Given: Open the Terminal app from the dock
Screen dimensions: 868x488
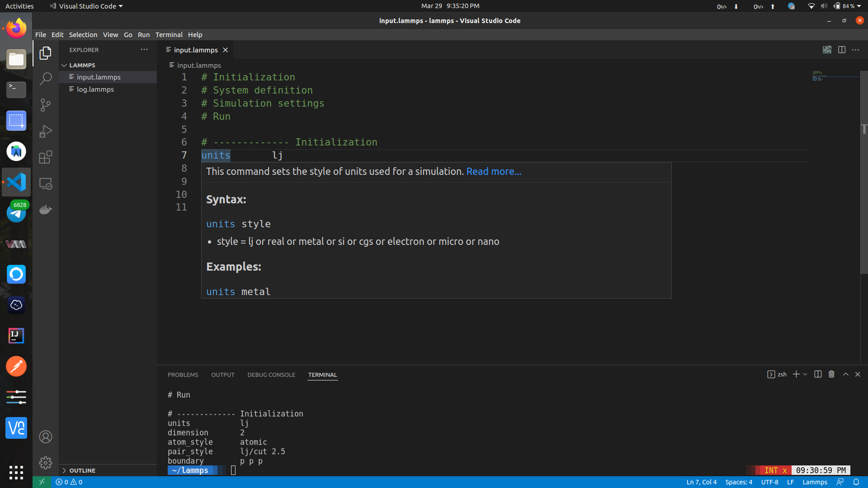Looking at the screenshot, I should pos(16,90).
